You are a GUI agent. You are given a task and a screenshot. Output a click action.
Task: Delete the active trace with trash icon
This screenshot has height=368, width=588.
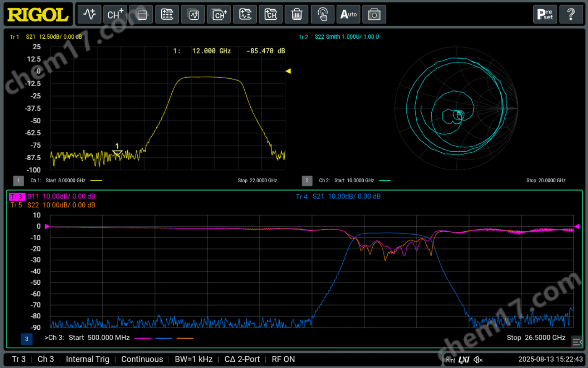pos(297,14)
